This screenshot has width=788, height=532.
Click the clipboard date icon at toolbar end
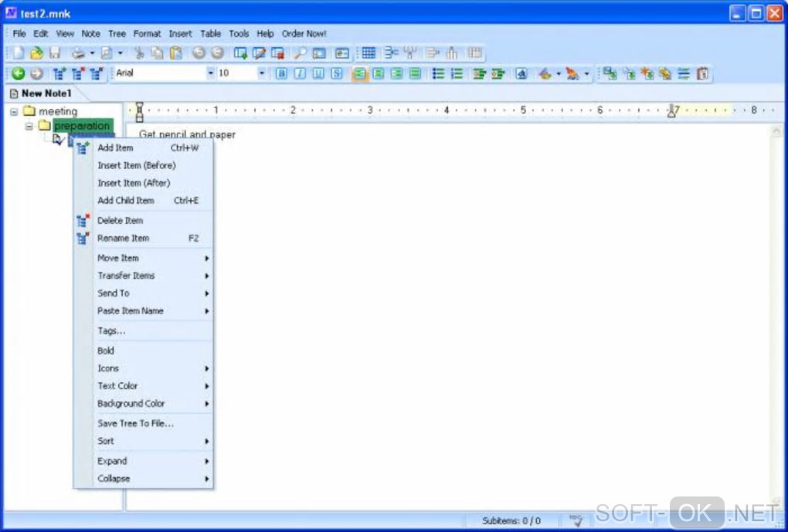[x=702, y=73]
